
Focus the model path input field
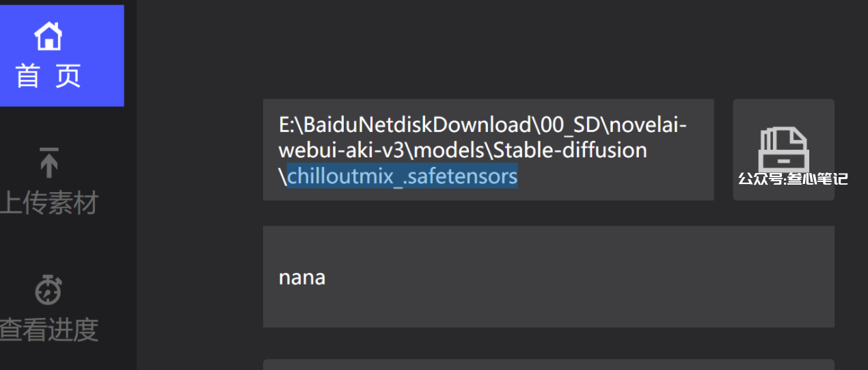click(x=489, y=150)
